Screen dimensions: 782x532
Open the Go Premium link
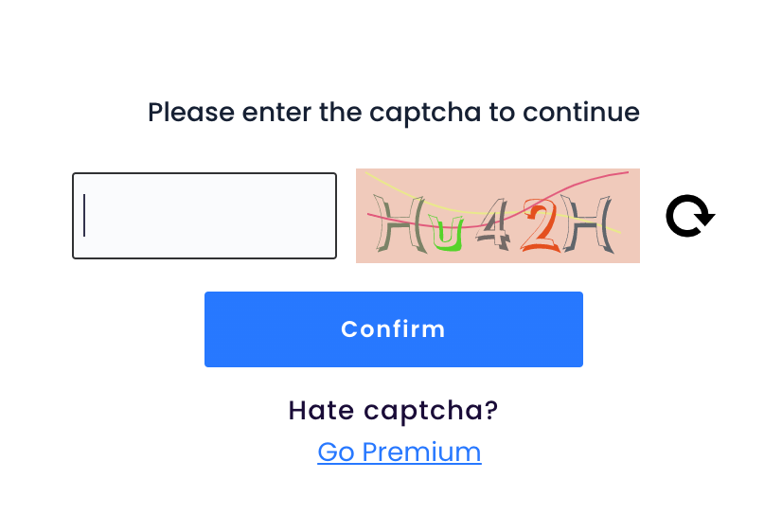coord(400,452)
